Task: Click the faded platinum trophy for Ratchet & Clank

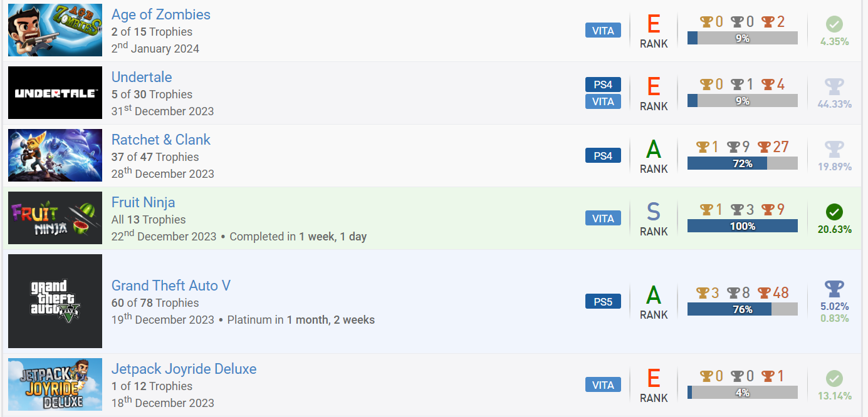Action: pos(834,149)
